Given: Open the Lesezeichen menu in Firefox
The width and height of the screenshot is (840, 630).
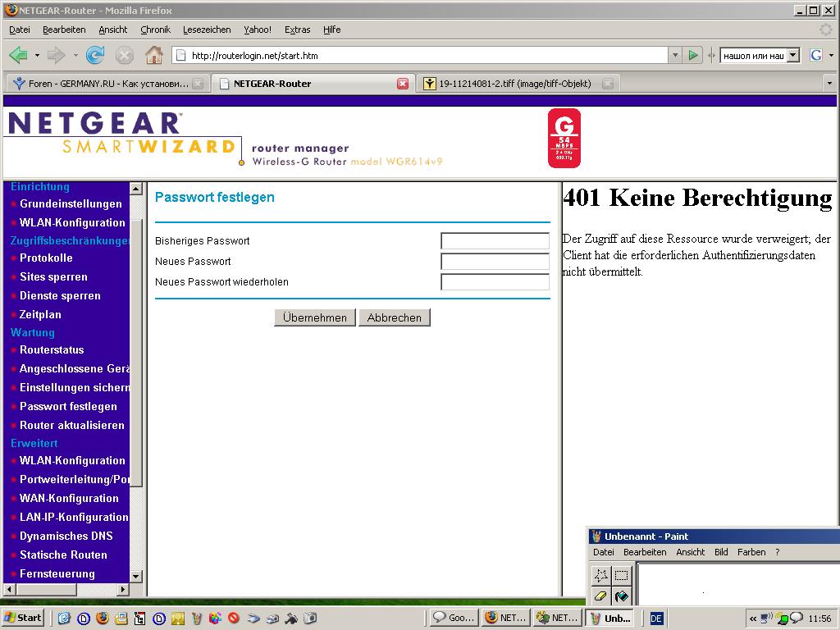Looking at the screenshot, I should click(x=207, y=30).
